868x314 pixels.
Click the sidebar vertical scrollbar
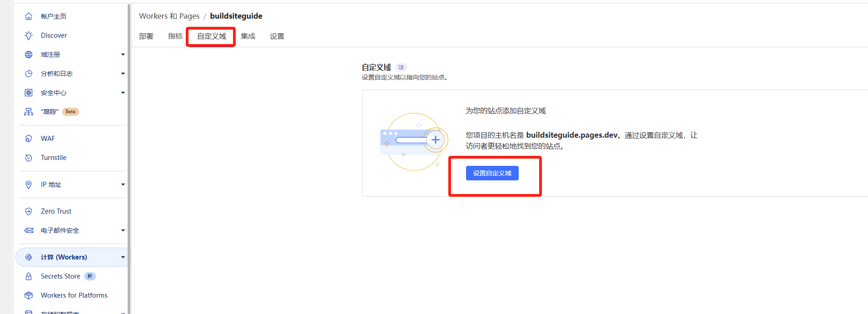click(129, 136)
